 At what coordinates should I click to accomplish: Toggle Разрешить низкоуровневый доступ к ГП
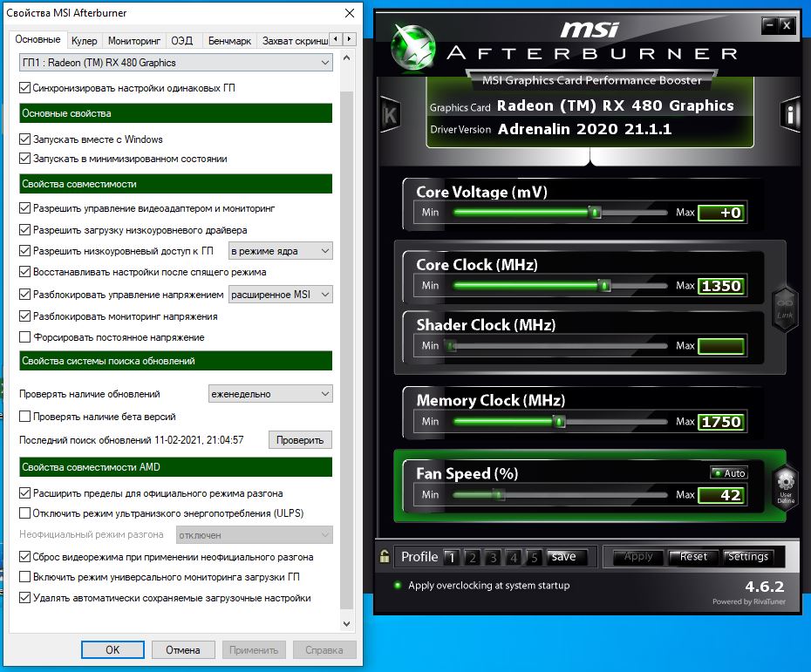coord(24,251)
